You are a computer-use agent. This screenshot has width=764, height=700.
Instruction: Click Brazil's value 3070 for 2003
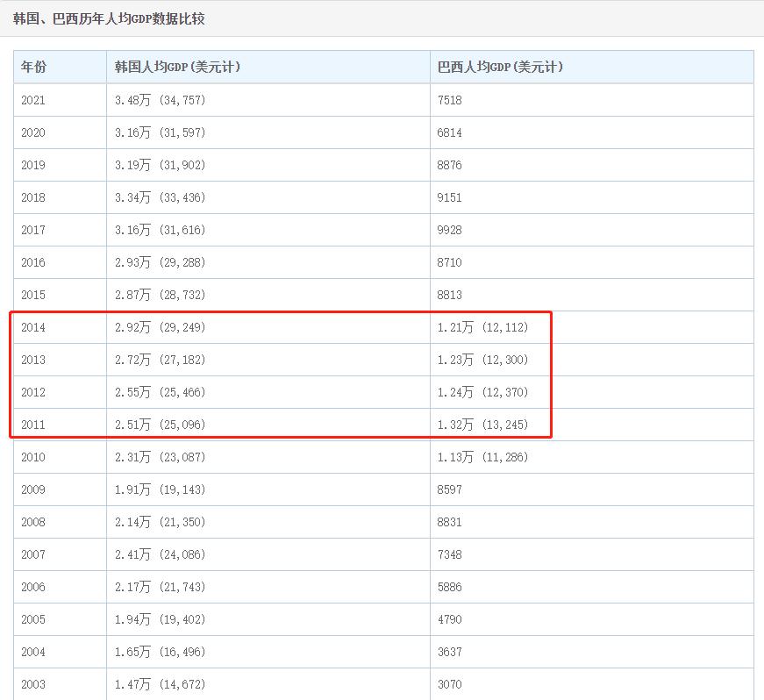[450, 684]
